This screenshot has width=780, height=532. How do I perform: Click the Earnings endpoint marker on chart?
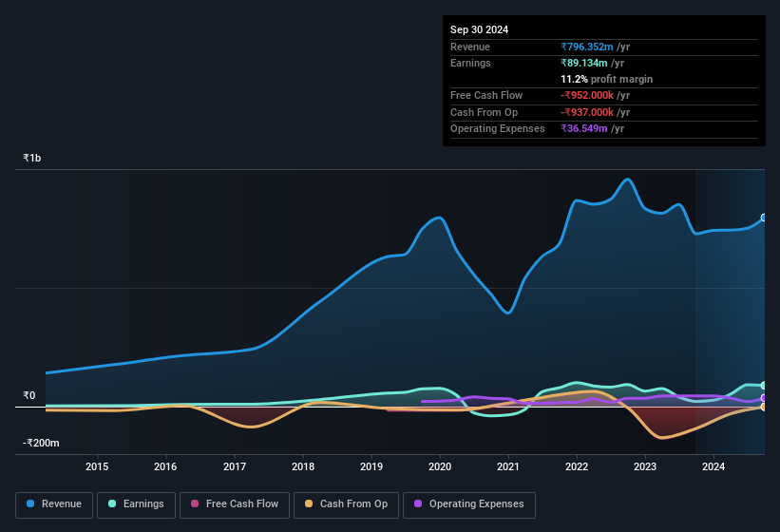[764, 386]
